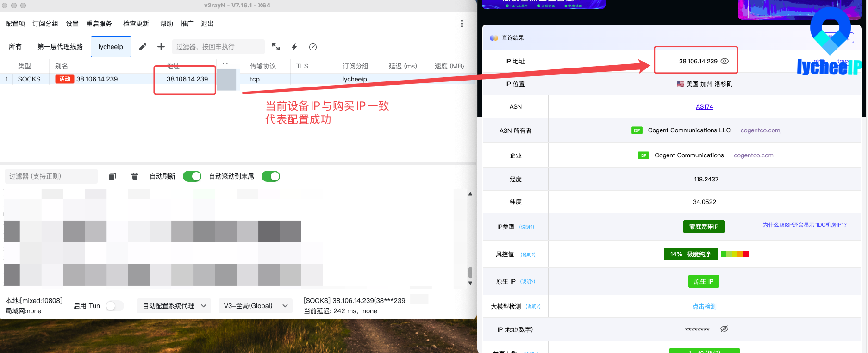Click the plus add server icon

pos(161,47)
